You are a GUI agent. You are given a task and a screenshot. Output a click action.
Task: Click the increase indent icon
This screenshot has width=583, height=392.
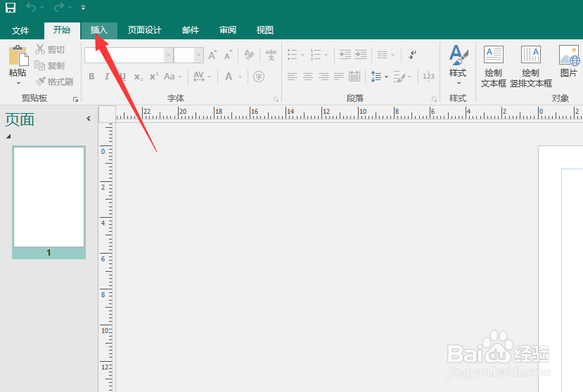click(x=361, y=55)
